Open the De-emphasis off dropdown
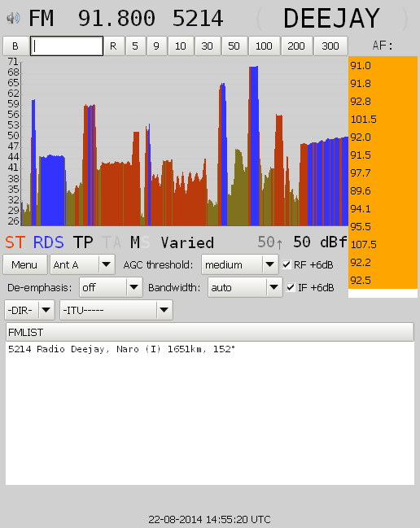Image resolution: width=420 pixels, height=528 pixels. tap(111, 287)
